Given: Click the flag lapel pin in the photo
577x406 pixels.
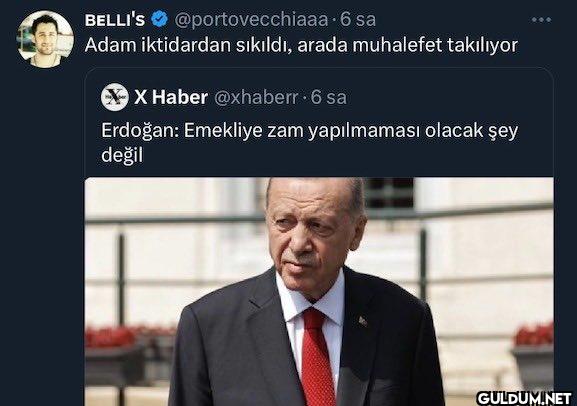Looking at the screenshot, I should tap(363, 321).
